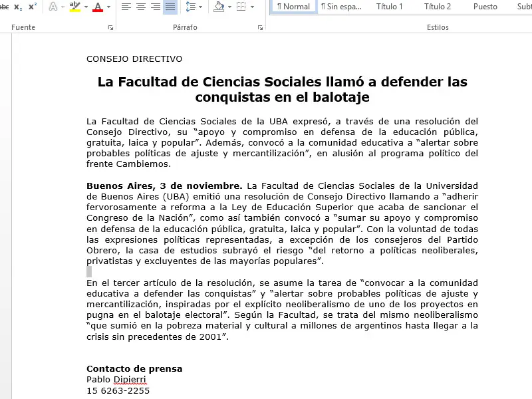Apply subscript formatting
Image resolution: width=532 pixels, height=399 pixels.
click(18, 7)
